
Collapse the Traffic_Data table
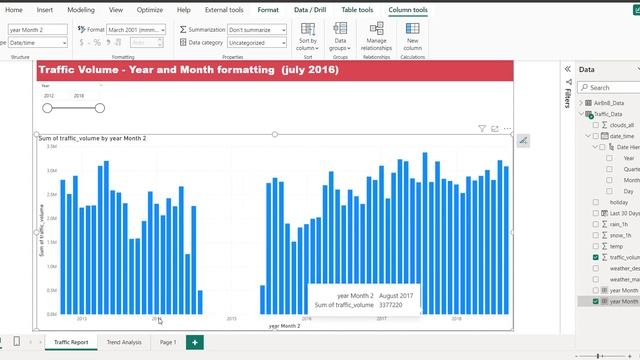coord(581,114)
